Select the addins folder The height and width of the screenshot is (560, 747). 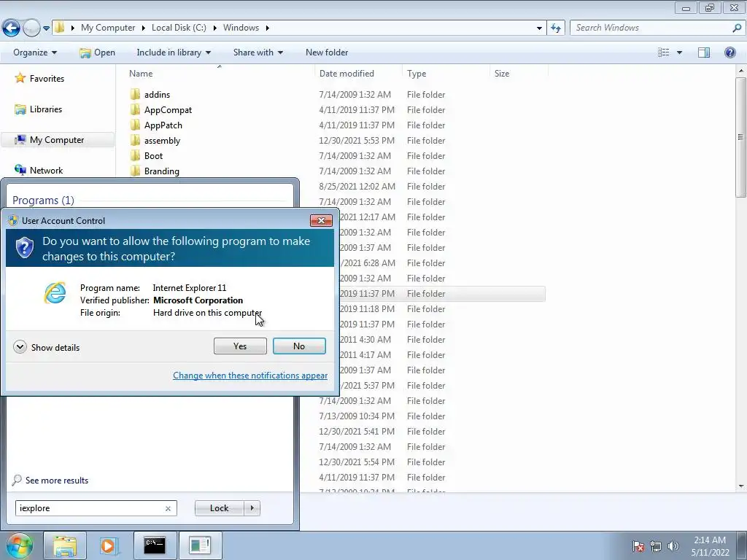(x=157, y=94)
